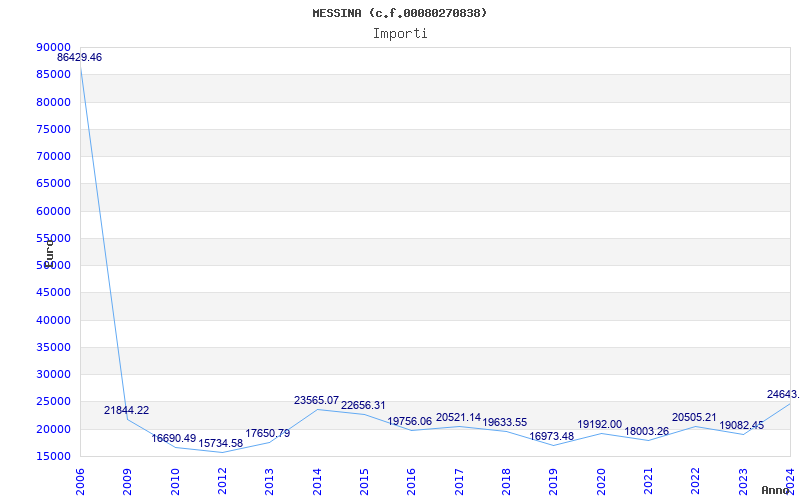Click the 25000 y-axis tick label

point(54,402)
